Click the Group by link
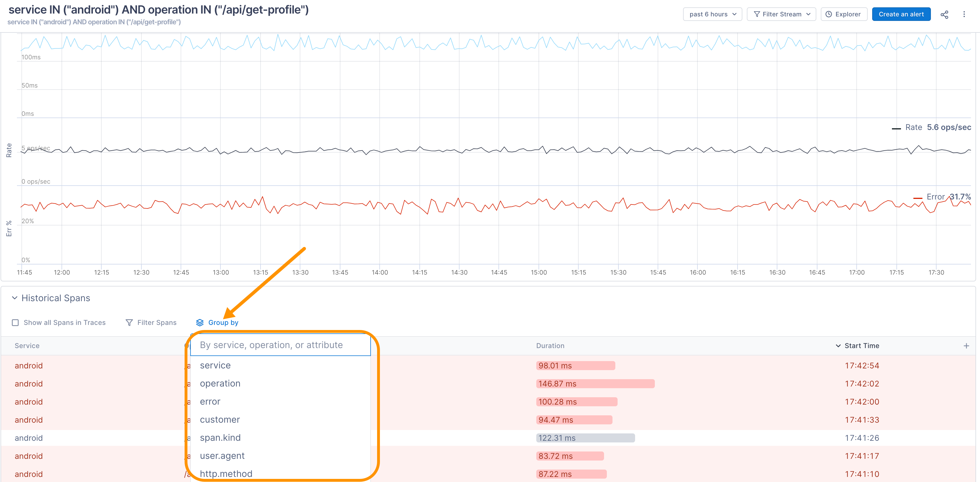 tap(223, 322)
